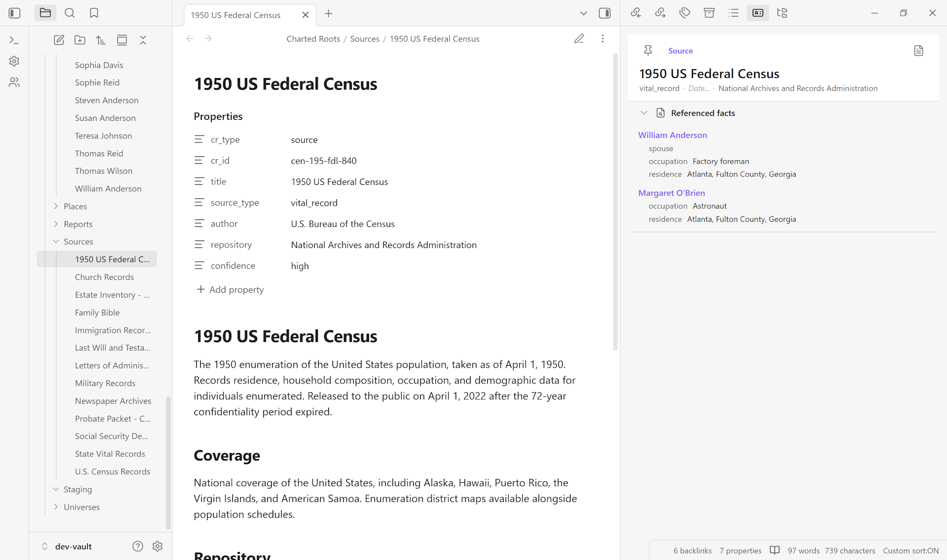Toggle the left sidebar icon
Viewport: 947px width, 560px height.
pyautogui.click(x=14, y=13)
